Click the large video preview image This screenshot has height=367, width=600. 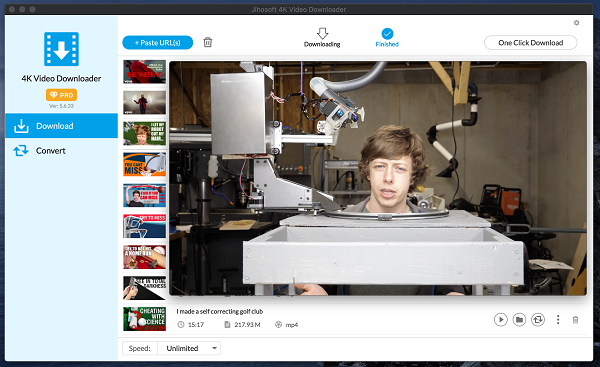[378, 178]
